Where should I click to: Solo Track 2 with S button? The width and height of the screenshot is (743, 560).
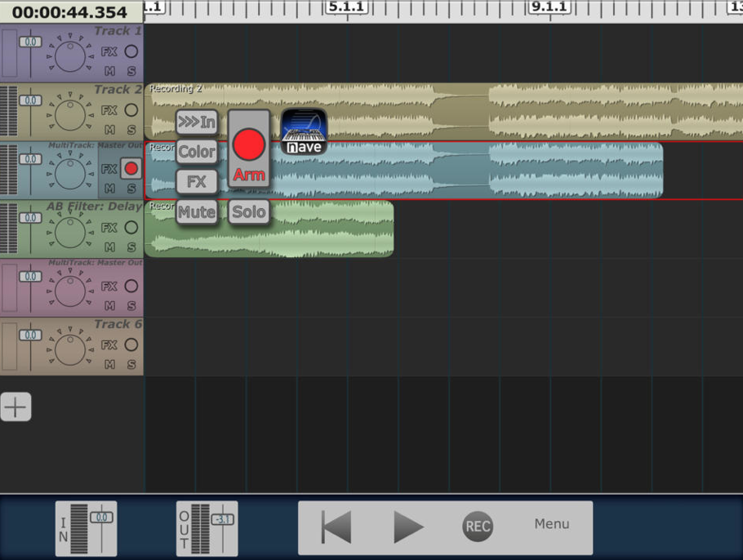pos(131,130)
